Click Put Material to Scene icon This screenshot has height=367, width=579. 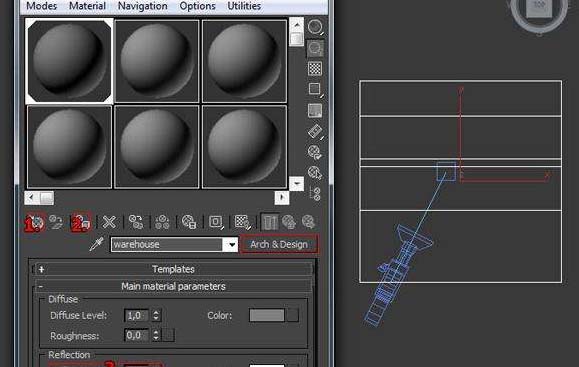[56, 222]
